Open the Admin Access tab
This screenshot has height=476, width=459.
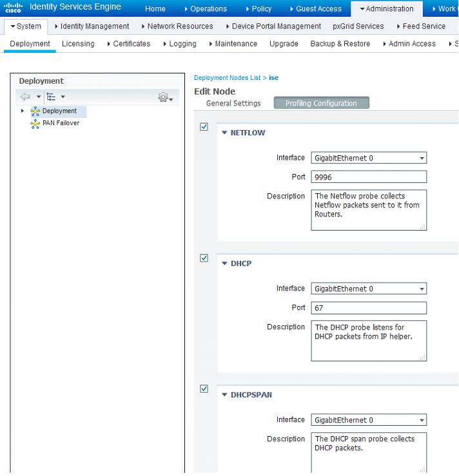pos(409,44)
